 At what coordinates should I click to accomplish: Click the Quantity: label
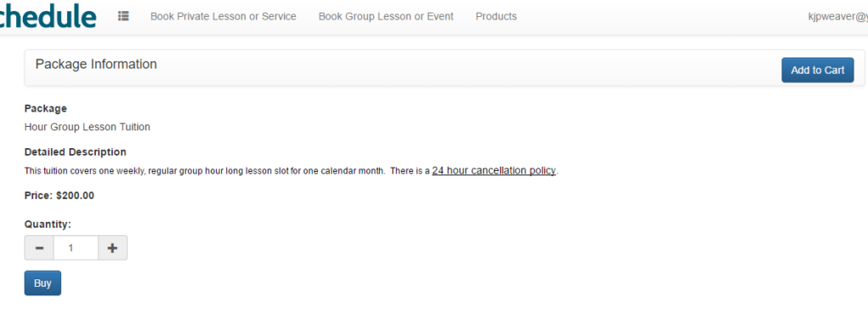[48, 224]
